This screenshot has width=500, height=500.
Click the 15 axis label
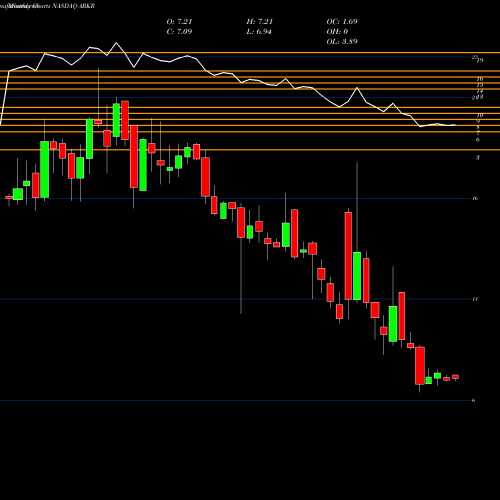(480, 85)
